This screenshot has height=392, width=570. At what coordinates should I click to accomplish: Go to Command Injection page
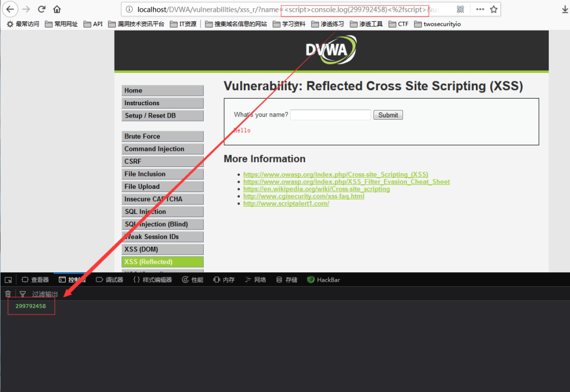[x=163, y=149]
